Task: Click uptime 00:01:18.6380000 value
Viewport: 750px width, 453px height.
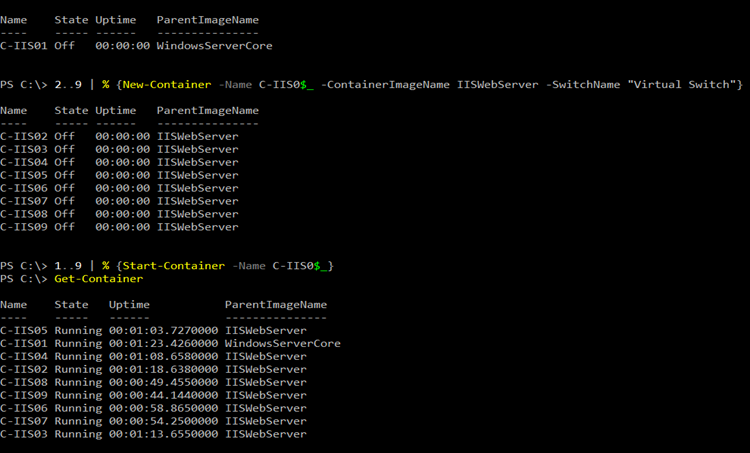Action: (163, 369)
